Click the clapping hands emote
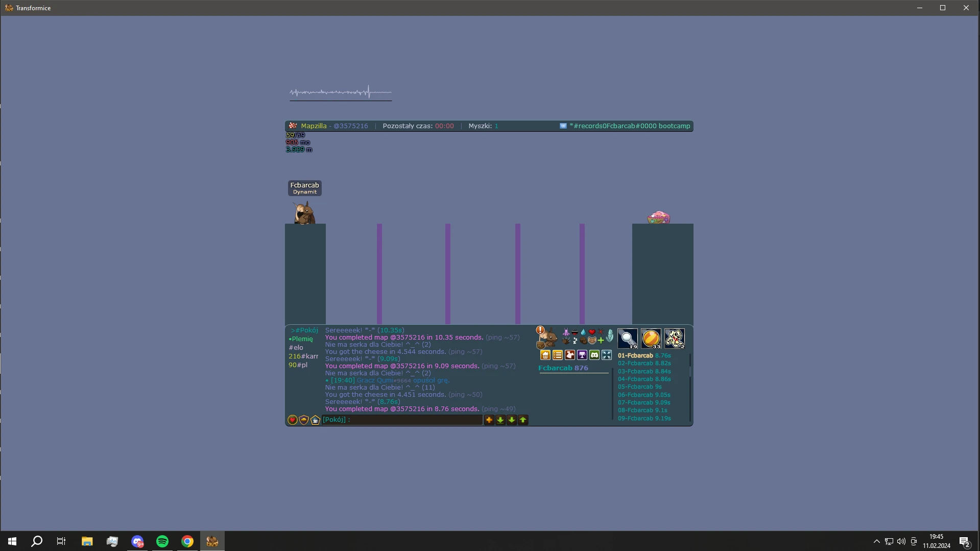Viewport: 980px width, 551px height. click(x=566, y=341)
